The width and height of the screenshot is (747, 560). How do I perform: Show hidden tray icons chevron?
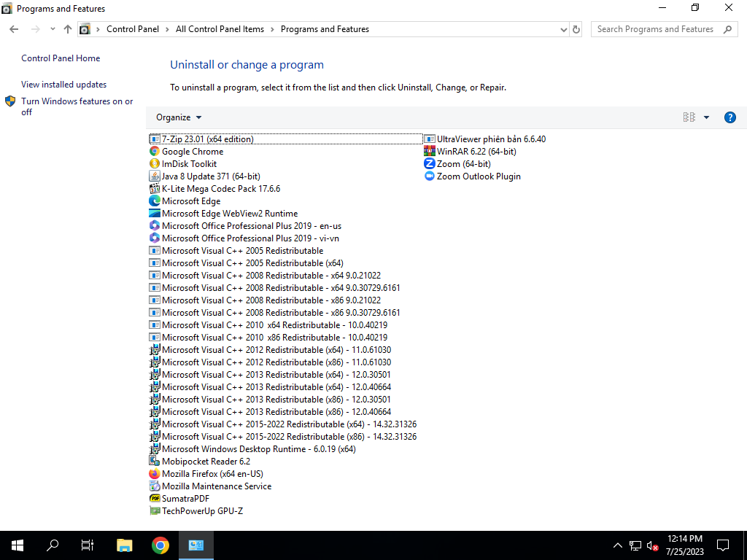coord(617,545)
